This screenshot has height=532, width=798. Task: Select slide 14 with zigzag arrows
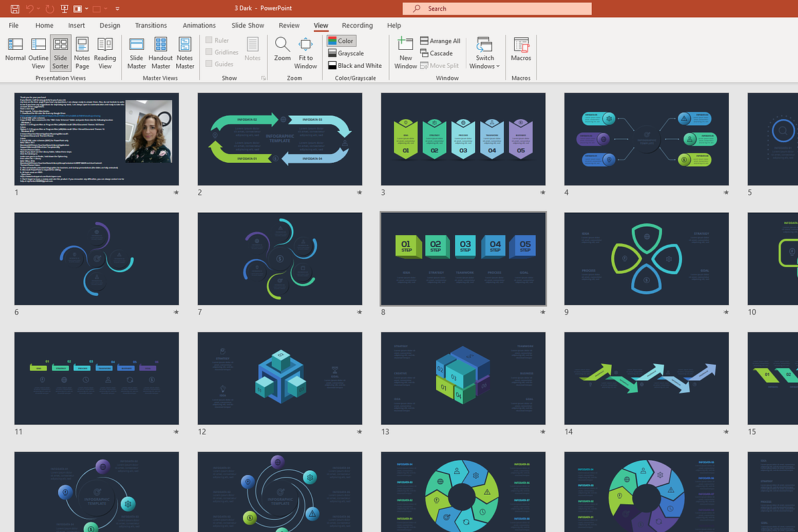pos(646,378)
